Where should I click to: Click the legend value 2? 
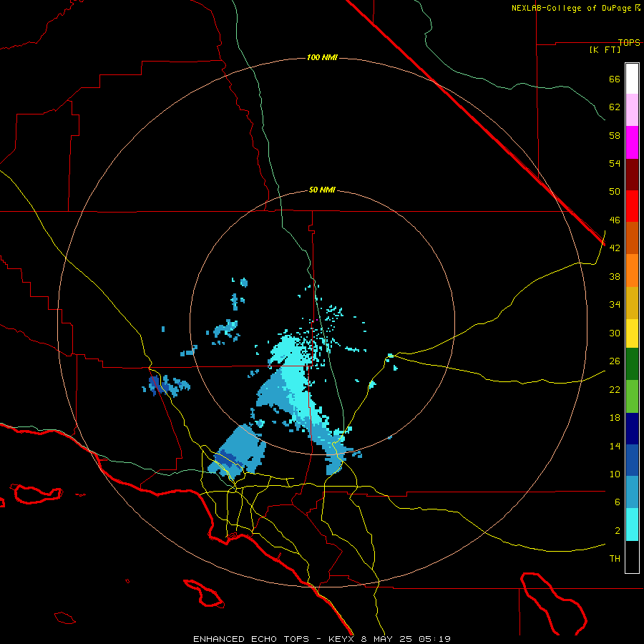pyautogui.click(x=618, y=531)
